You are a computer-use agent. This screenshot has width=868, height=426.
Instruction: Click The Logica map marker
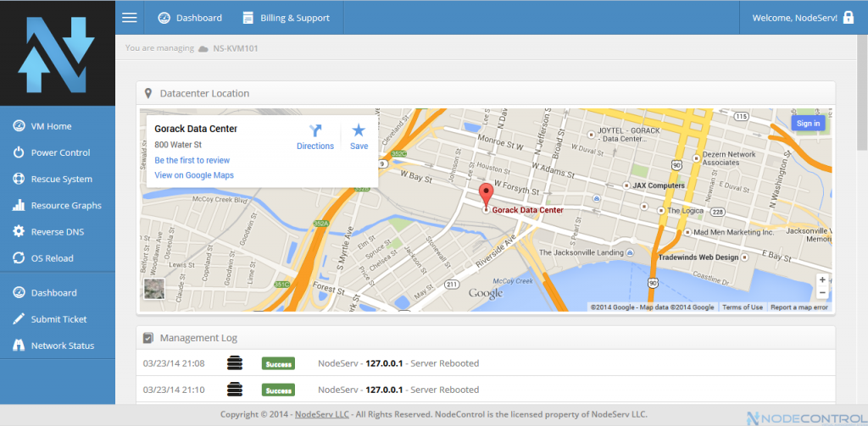point(661,211)
